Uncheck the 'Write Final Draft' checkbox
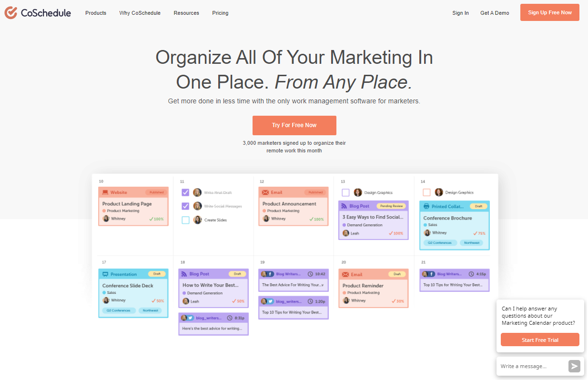 tap(185, 192)
